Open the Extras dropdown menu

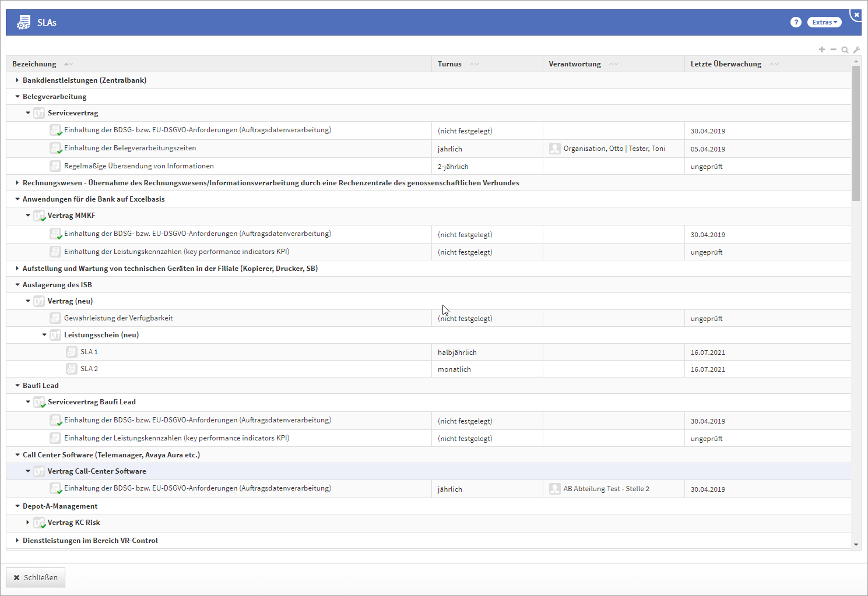point(824,22)
